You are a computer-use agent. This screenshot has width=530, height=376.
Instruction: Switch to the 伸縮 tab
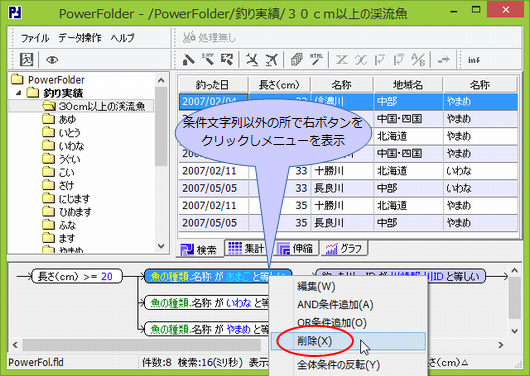(296, 248)
